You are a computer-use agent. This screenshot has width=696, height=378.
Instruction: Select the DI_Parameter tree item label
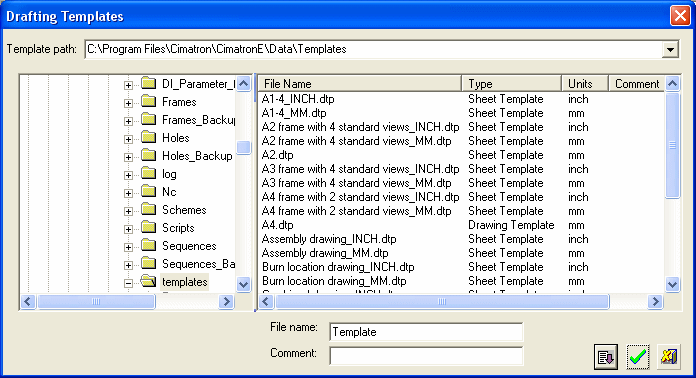(198, 84)
